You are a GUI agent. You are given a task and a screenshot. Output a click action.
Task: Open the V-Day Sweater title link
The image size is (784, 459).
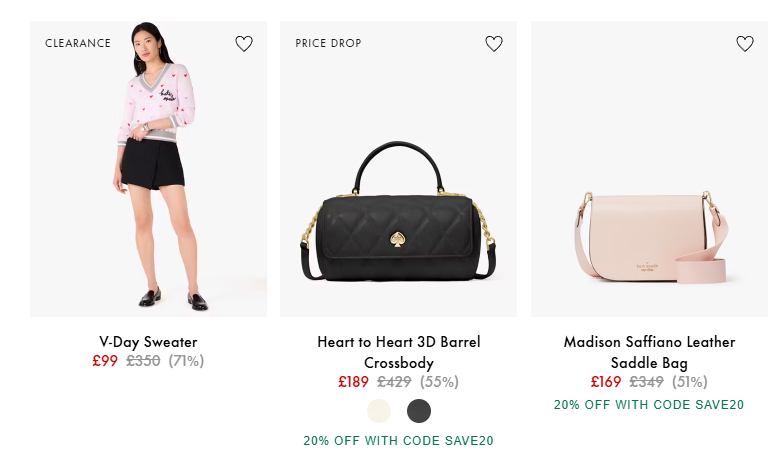148,342
